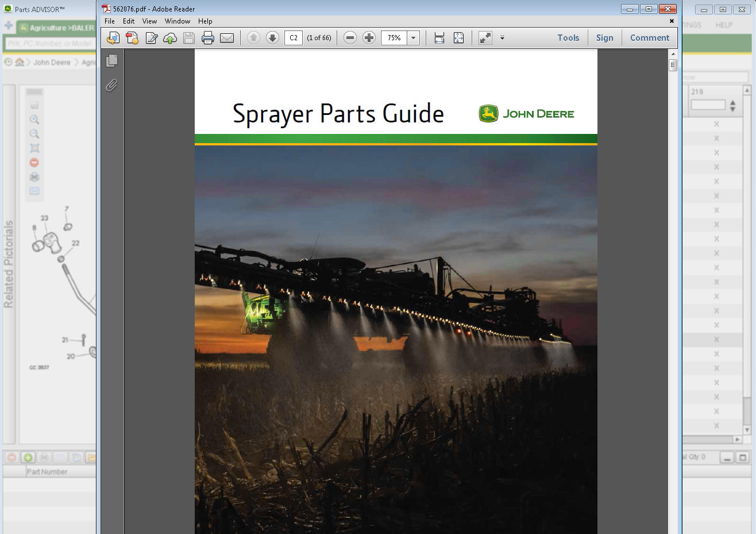The height and width of the screenshot is (534, 756).
Task: Open the HELP menu in Parts ADVISOR
Action: (x=724, y=25)
